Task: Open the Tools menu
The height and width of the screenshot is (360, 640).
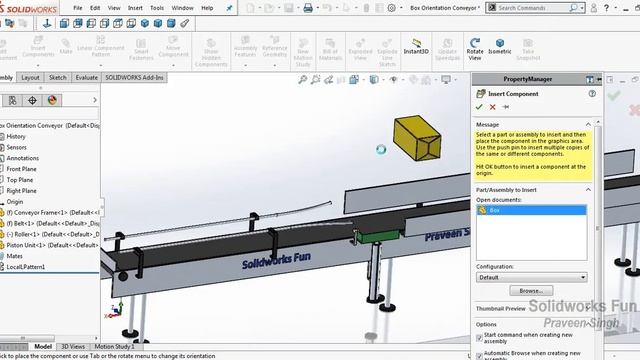Action: 157,8
